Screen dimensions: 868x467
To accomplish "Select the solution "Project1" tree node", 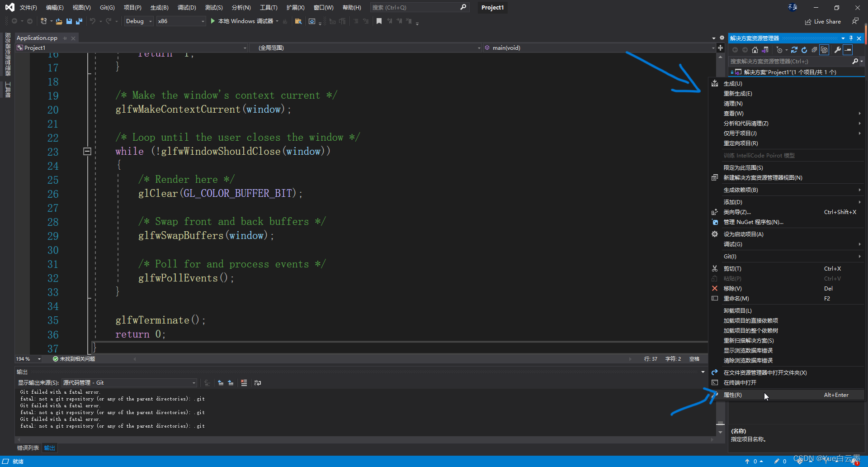I will pyautogui.click(x=790, y=72).
